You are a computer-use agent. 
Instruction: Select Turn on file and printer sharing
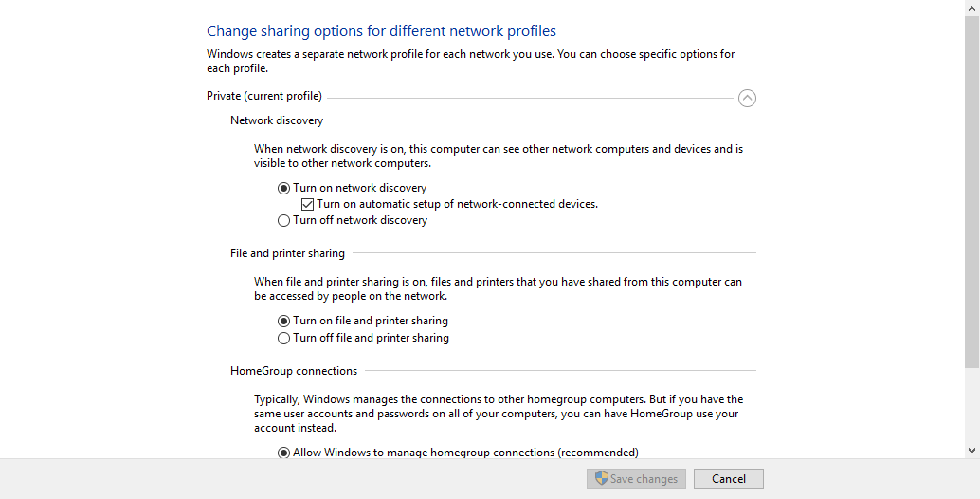point(283,321)
